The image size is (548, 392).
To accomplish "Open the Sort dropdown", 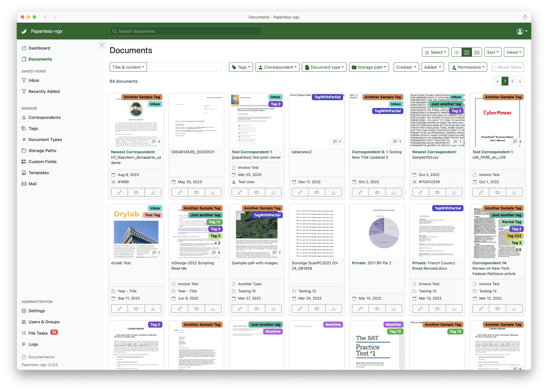I will pyautogui.click(x=492, y=52).
